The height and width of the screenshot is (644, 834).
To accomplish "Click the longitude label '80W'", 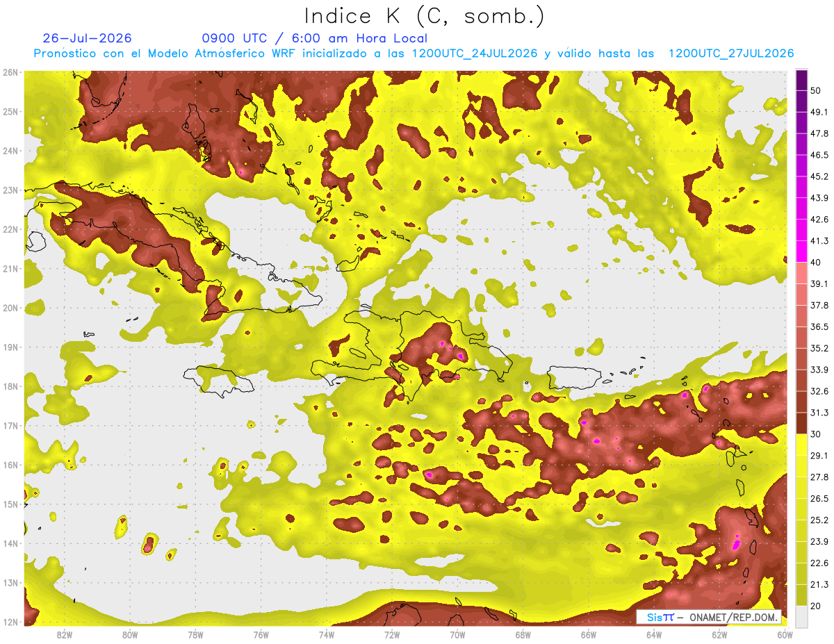I will 130,635.
